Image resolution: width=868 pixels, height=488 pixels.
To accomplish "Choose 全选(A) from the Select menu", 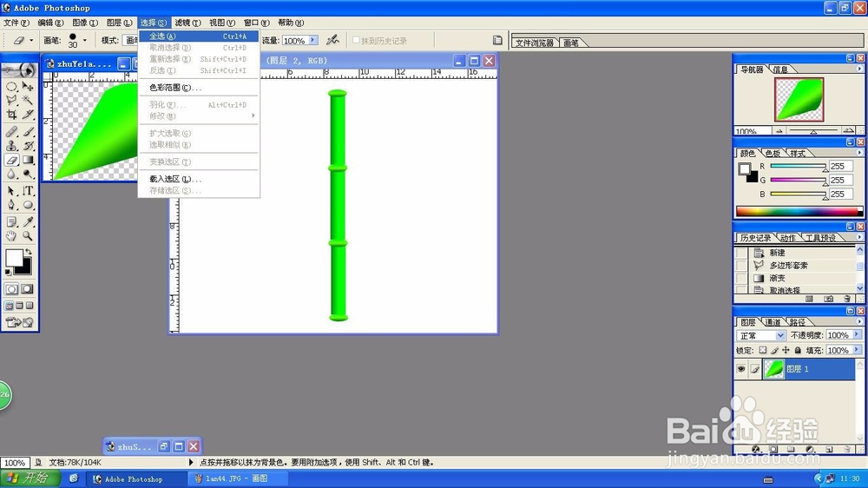I will coord(199,36).
